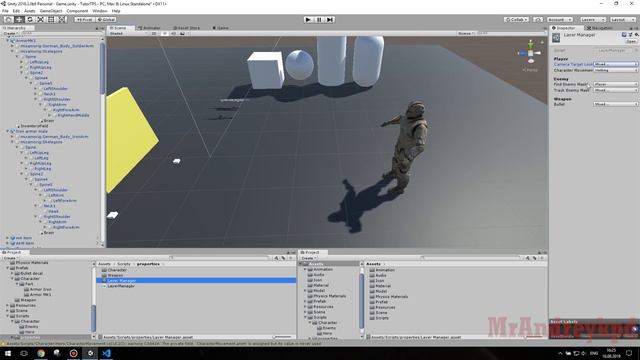This screenshot has width=640, height=360.
Task: Toggle scene audio in Scene toolbar
Action: click(x=173, y=33)
